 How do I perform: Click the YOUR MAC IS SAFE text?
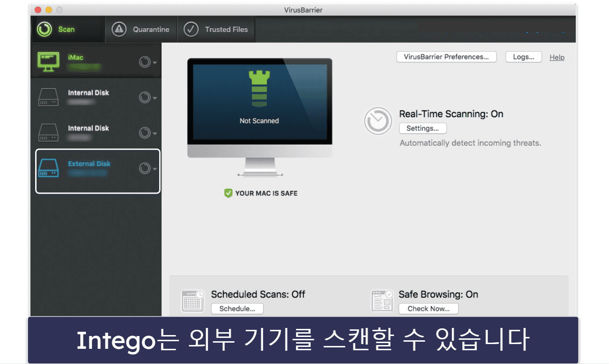pyautogui.click(x=266, y=194)
